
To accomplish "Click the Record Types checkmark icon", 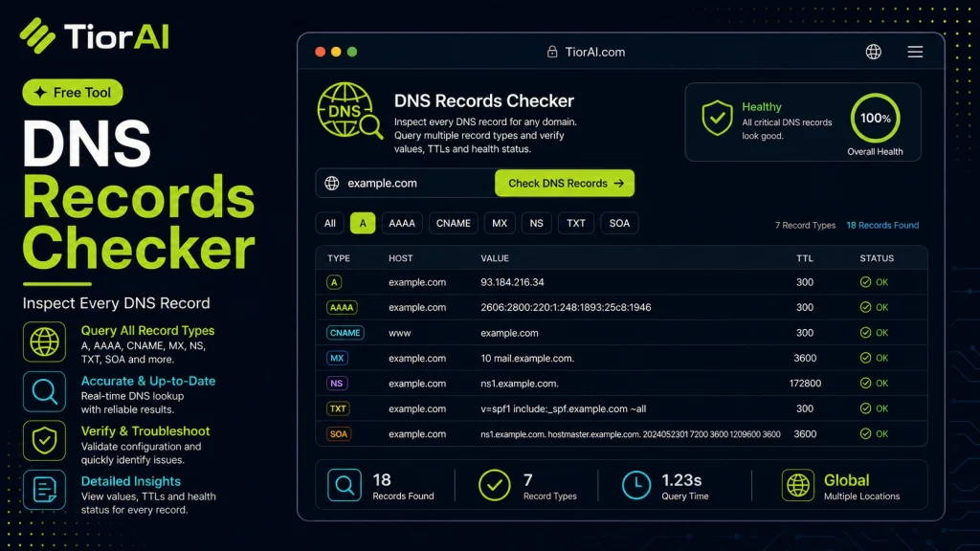I will tap(495, 485).
